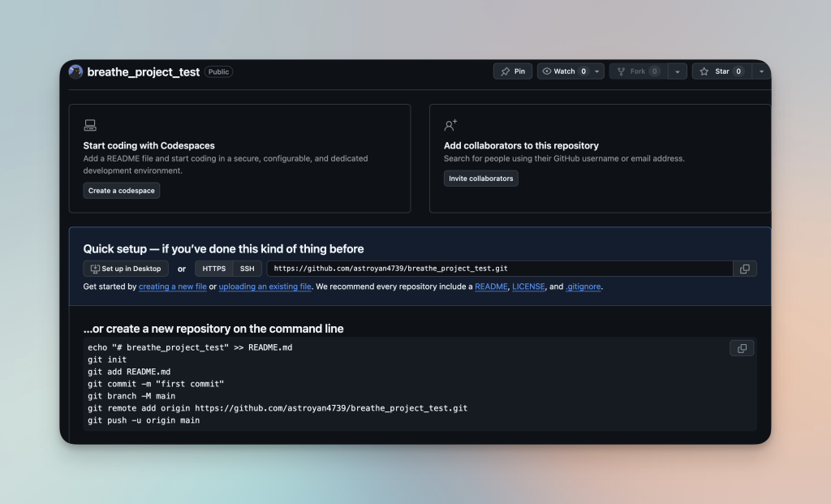This screenshot has height=504, width=831.
Task: Click the LICENSE link
Action: (x=528, y=286)
